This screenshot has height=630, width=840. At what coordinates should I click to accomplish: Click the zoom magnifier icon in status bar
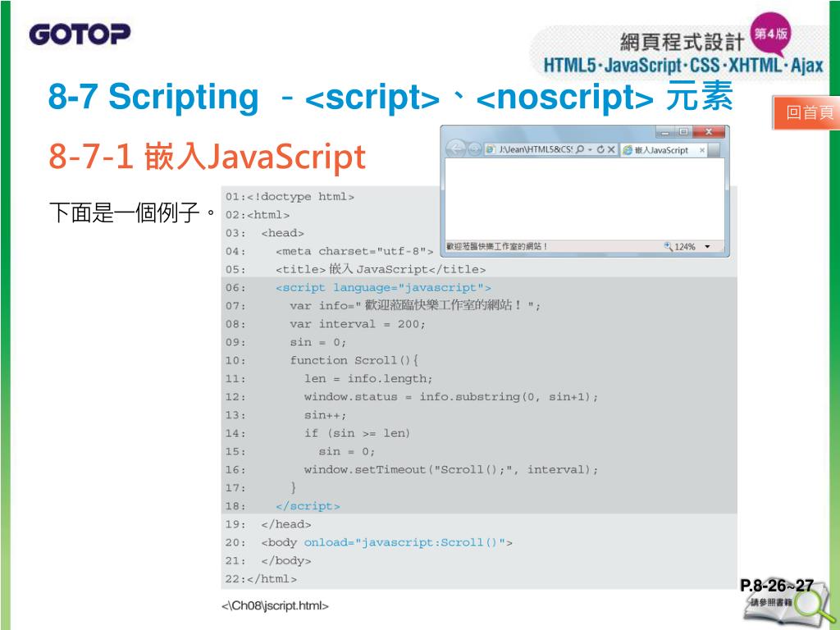668,246
